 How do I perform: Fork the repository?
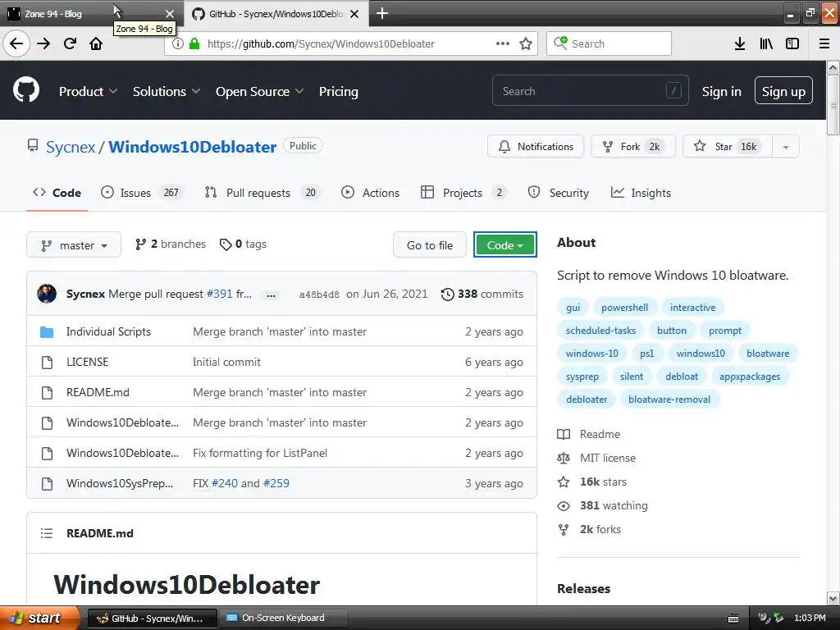632,147
